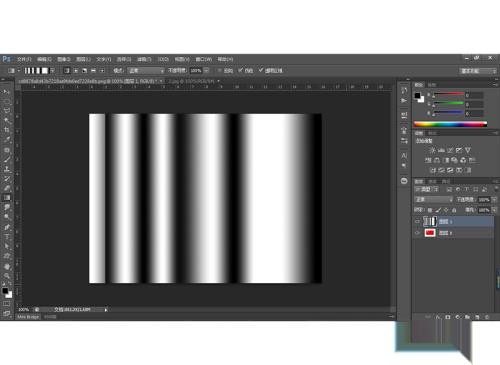Click the add layer mask icon
This screenshot has width=500, height=365.
pos(448,317)
